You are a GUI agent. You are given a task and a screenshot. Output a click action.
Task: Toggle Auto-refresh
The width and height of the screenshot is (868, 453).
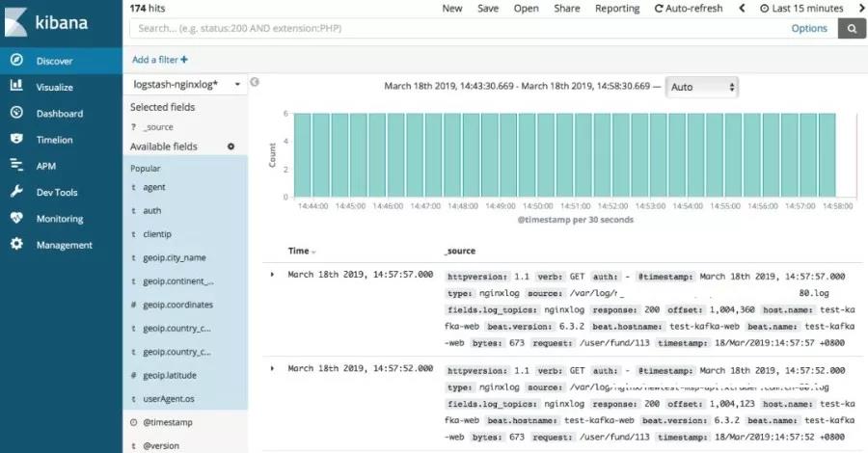point(689,9)
